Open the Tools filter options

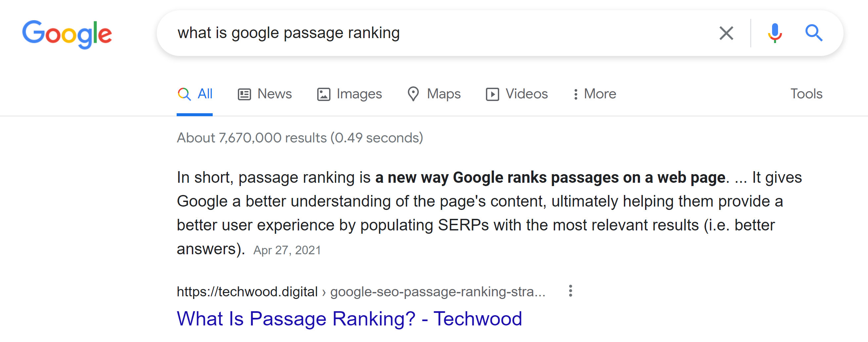(x=806, y=94)
